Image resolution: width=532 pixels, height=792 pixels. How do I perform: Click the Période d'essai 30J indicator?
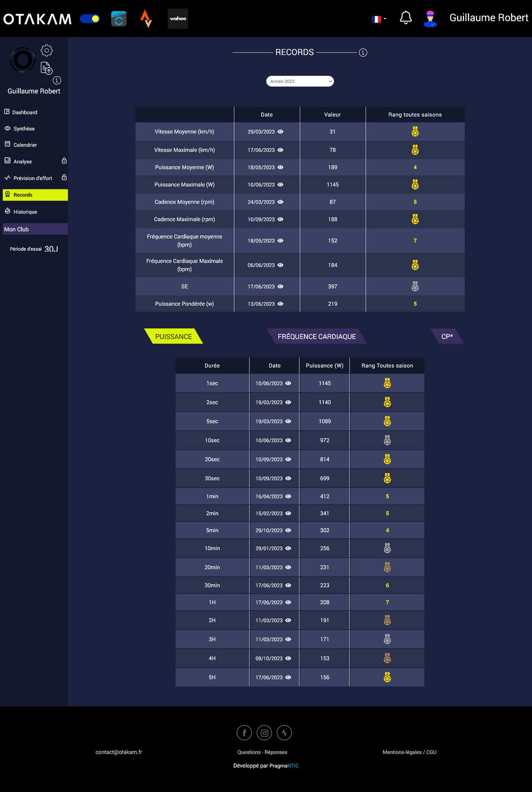(34, 249)
